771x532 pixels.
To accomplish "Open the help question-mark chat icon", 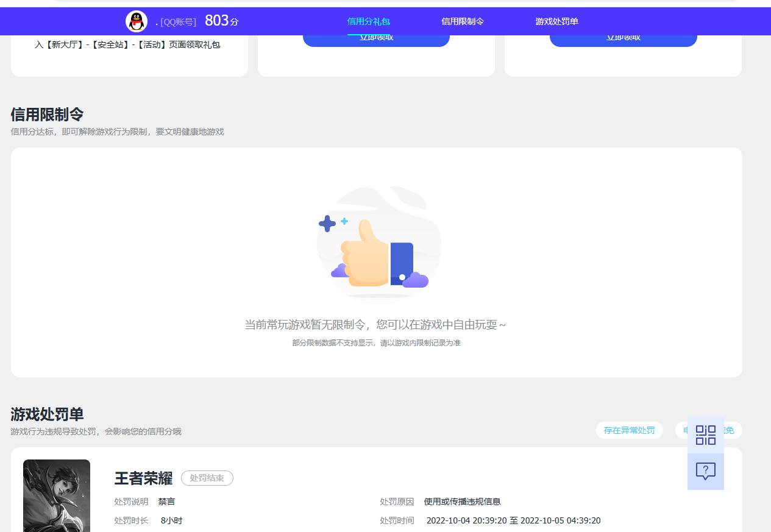I will 706,472.
